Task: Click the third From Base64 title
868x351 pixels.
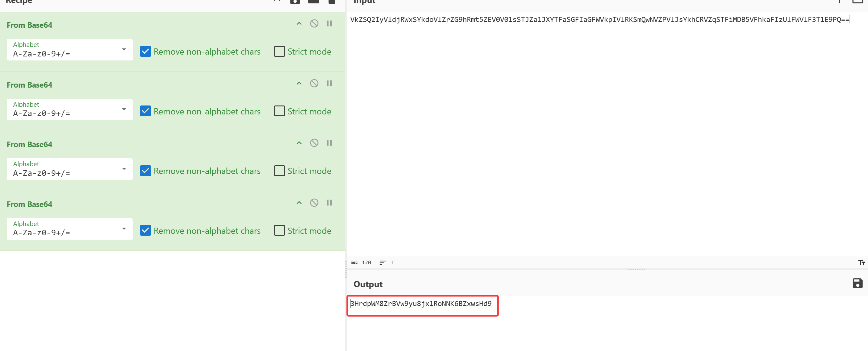Action: coord(29,145)
